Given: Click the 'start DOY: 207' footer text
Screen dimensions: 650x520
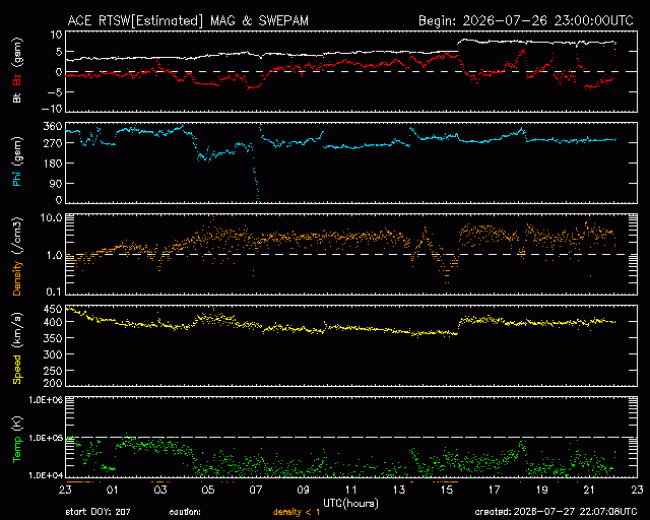Looking at the screenshot, I should coord(98,512).
